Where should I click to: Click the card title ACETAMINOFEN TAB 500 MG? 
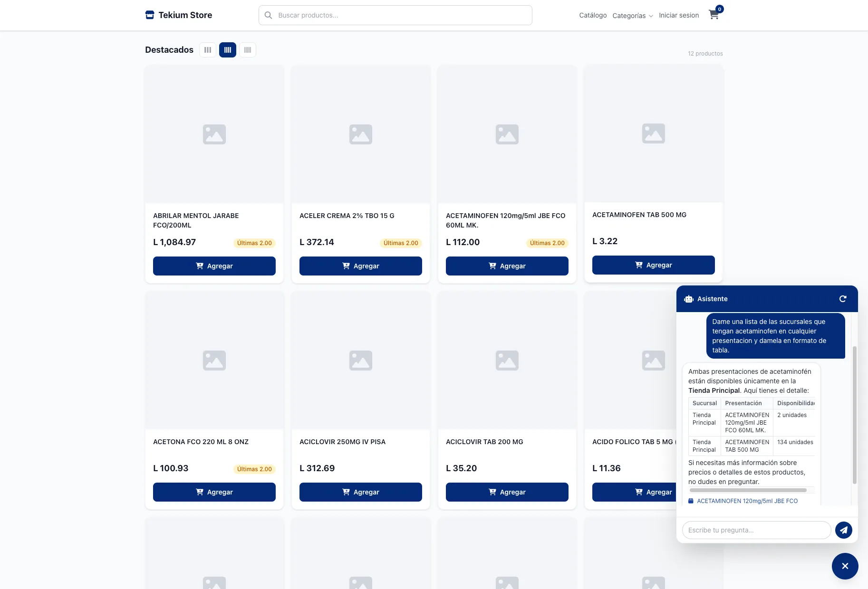point(639,215)
